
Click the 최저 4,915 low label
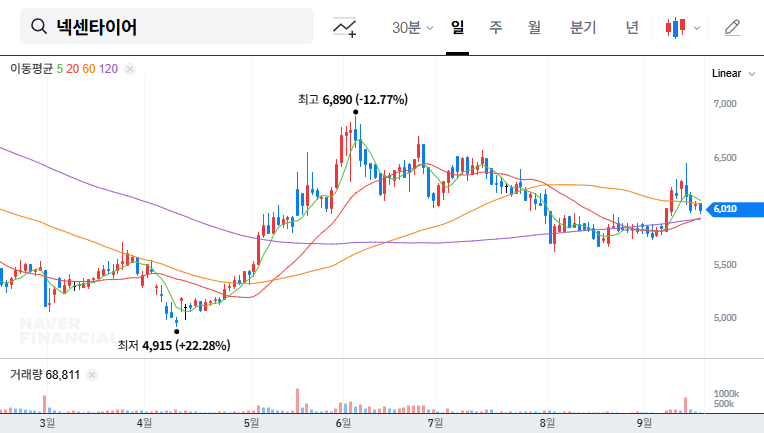[x=174, y=345]
